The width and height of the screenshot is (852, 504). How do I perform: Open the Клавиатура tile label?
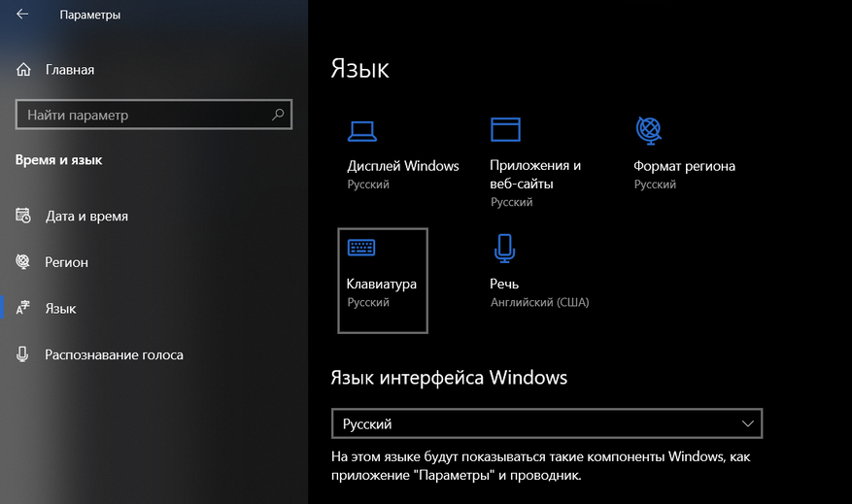382,284
